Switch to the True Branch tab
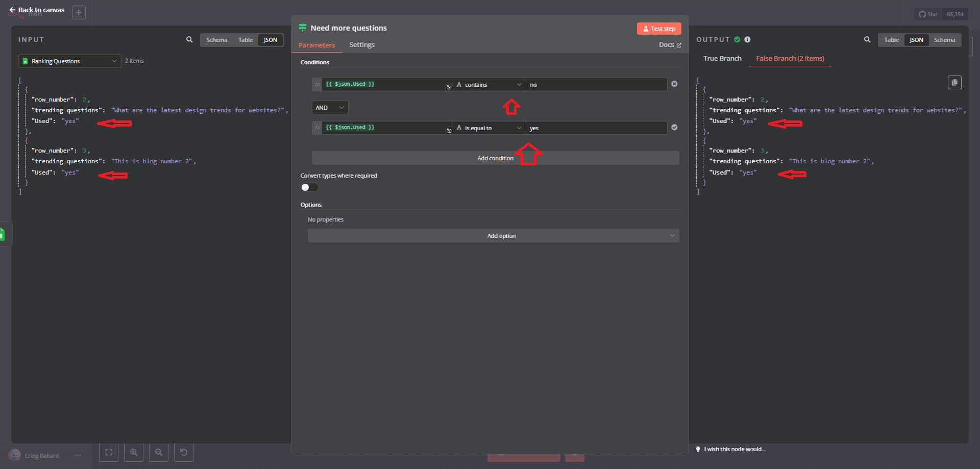980x469 pixels. coord(722,59)
